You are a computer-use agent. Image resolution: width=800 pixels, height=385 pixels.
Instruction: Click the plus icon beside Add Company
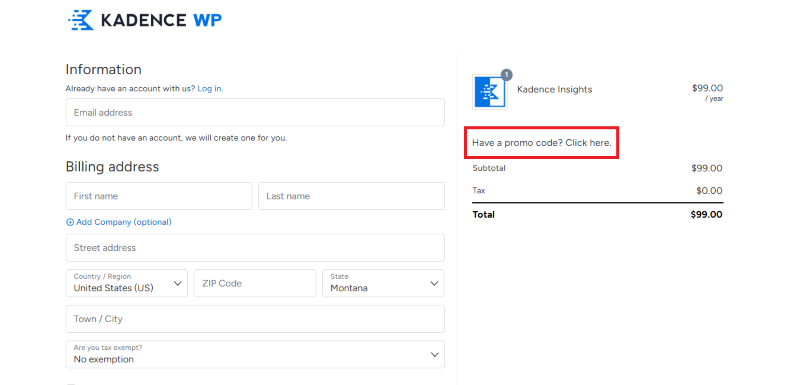[70, 222]
